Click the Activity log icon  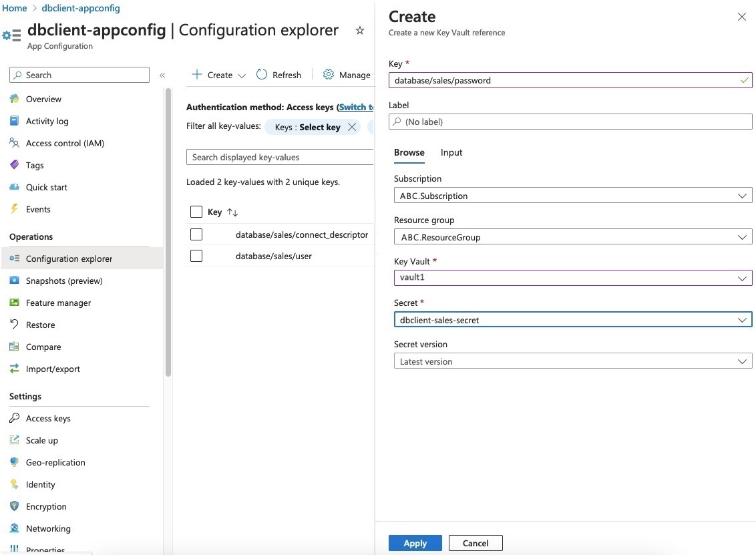15,121
